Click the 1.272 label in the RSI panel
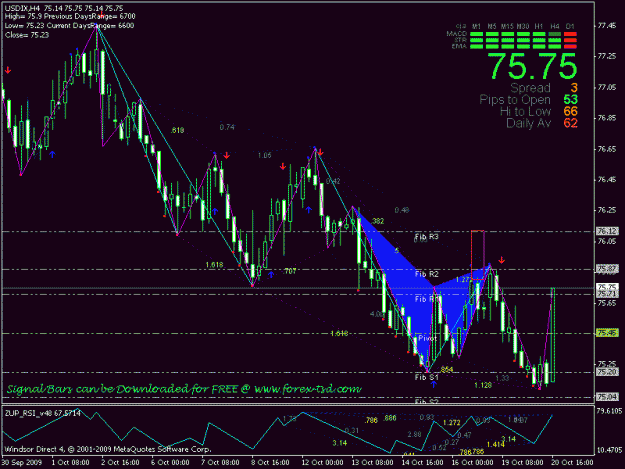This screenshot has width=625, height=469. tap(452, 422)
